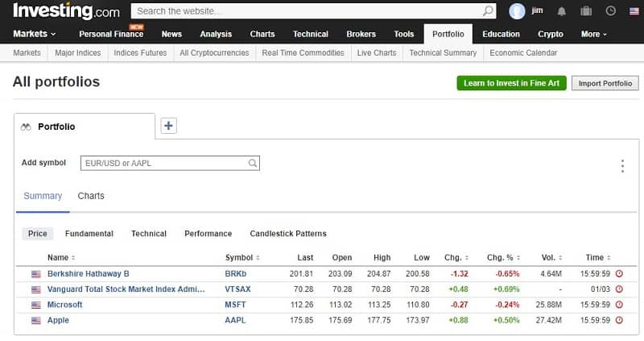Click the jim user avatar

(x=517, y=11)
